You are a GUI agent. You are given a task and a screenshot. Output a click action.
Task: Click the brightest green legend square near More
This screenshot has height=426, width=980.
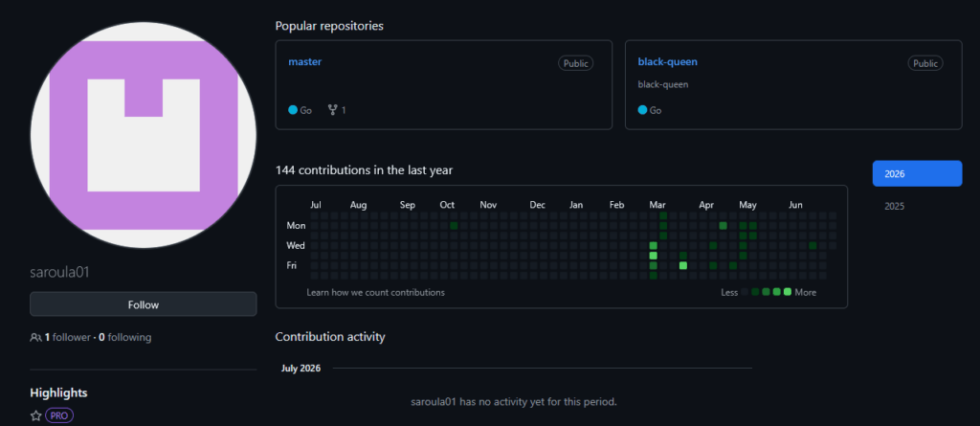coord(788,292)
